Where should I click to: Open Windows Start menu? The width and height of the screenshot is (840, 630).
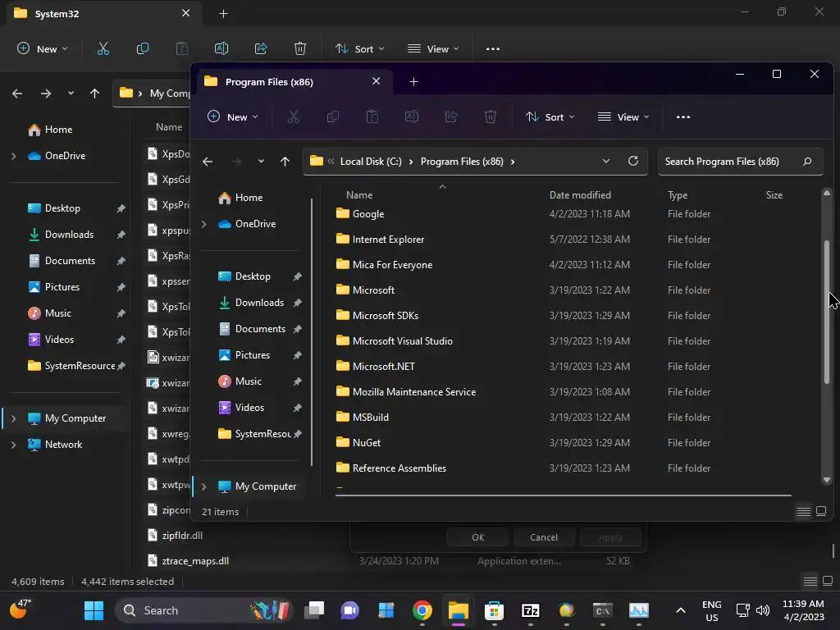coord(94,610)
